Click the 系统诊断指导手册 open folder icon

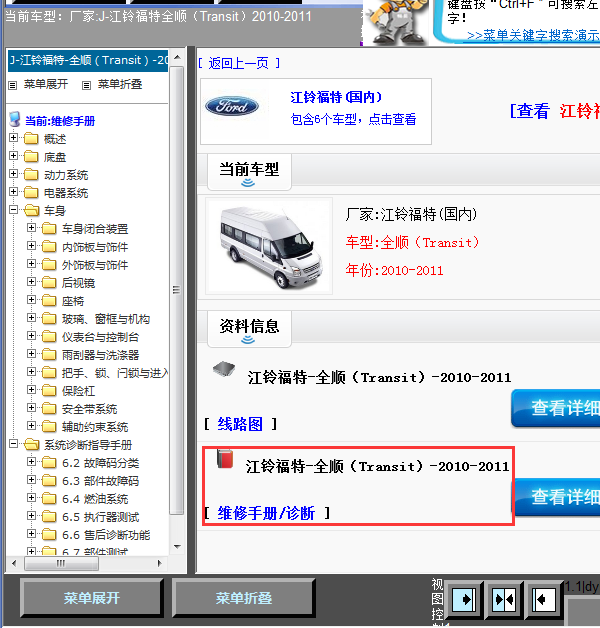pyautogui.click(x=31, y=445)
